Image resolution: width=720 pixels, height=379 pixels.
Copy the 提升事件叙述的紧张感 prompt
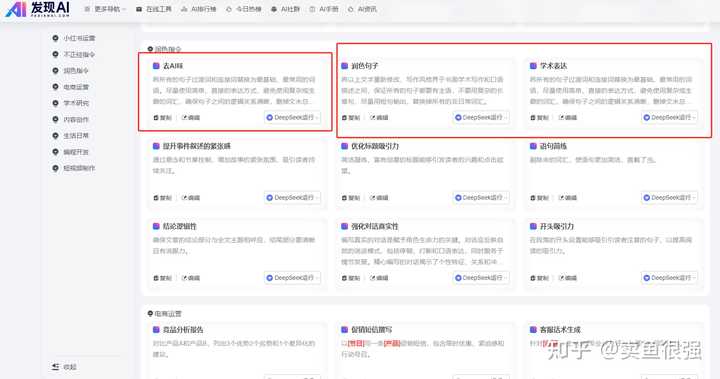(162, 198)
